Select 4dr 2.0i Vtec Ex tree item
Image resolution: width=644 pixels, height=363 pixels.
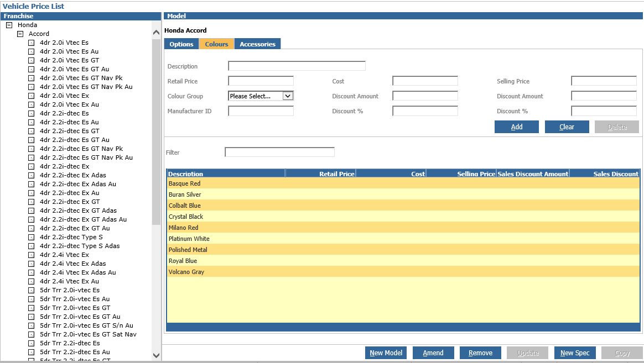[x=65, y=96]
